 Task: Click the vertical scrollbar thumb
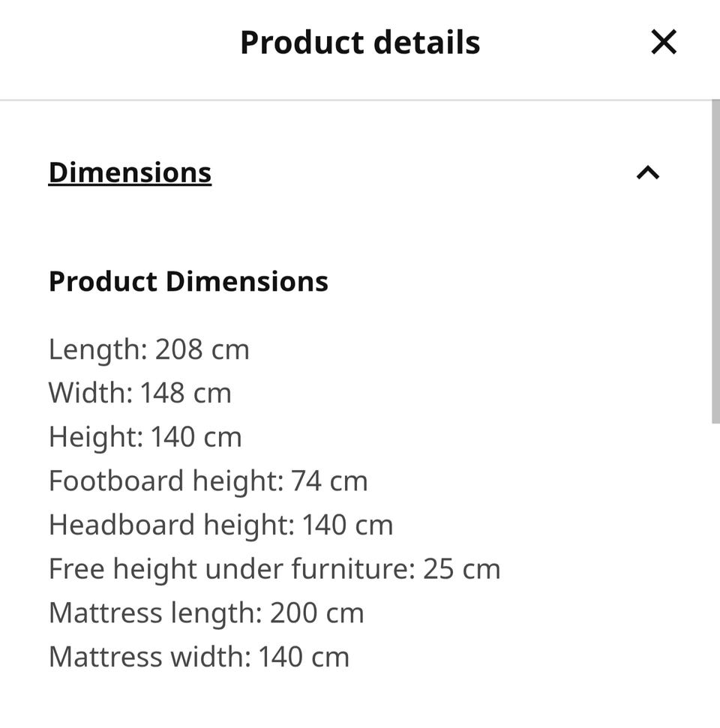(x=715, y=262)
